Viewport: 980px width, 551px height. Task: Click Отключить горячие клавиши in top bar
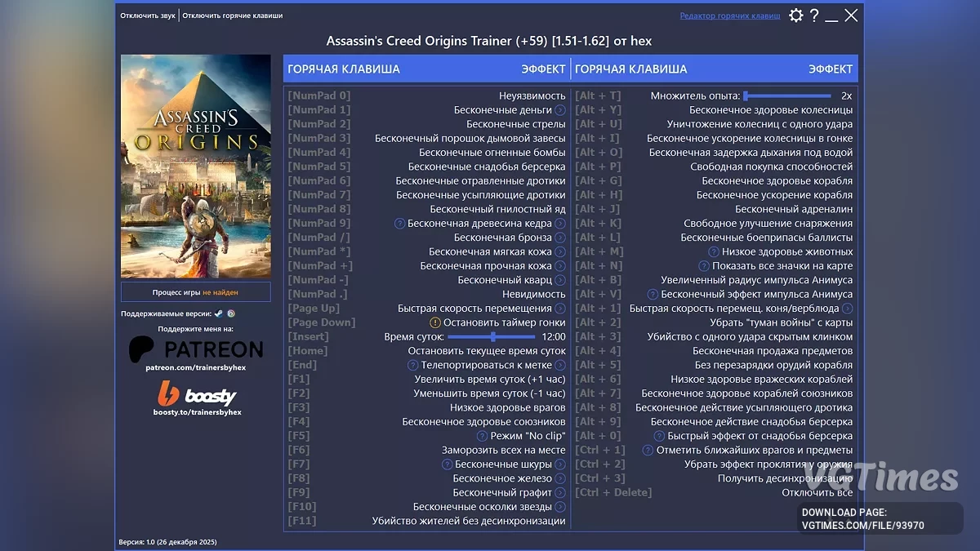coord(233,16)
